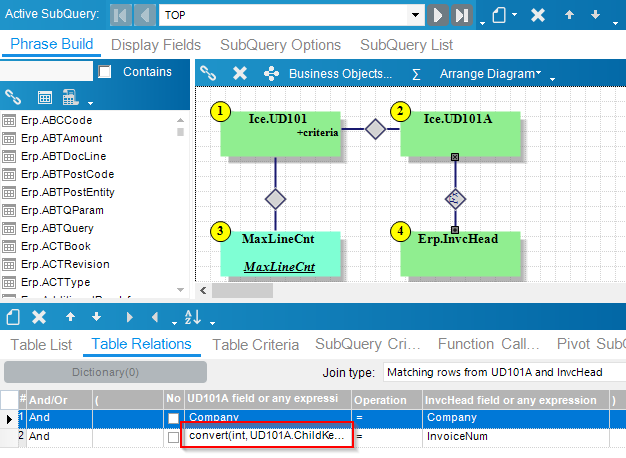Click the table search input field
The image size is (626, 458).
pos(46,71)
